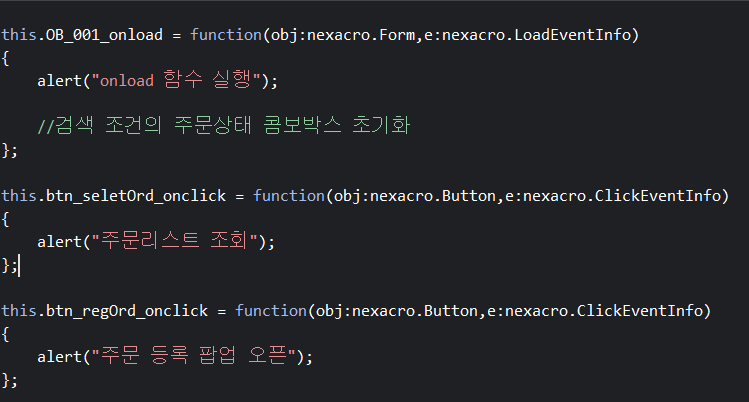
Task: Click 'nexacro.ClickEventInfo' in btn_seletOrd_onclick line
Action: click(622, 196)
